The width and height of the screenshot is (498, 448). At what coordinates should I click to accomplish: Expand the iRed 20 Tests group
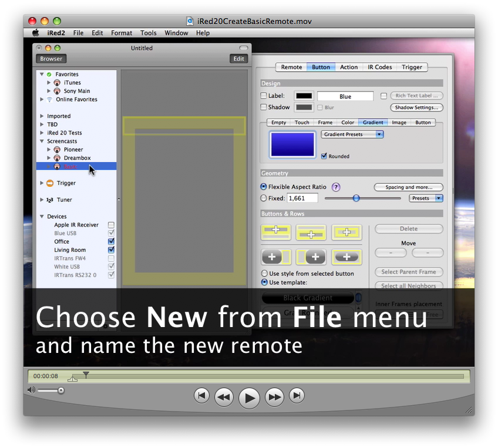(42, 133)
